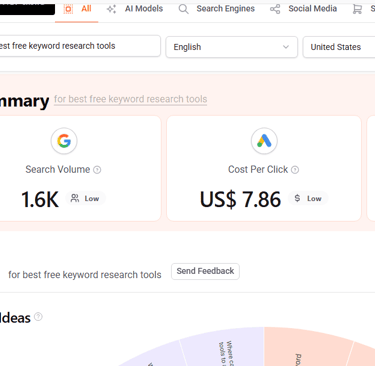
Task: Click the Send Feedback button
Action: [x=205, y=271]
